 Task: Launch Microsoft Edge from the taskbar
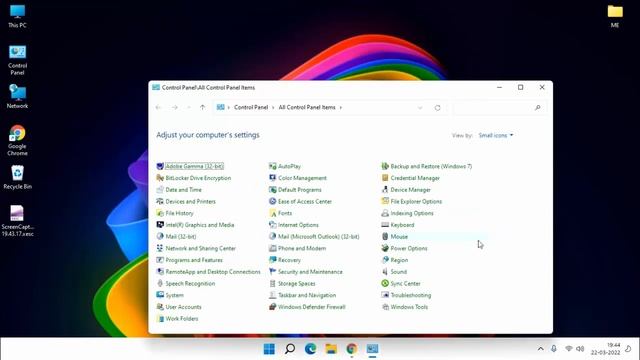(x=311, y=349)
